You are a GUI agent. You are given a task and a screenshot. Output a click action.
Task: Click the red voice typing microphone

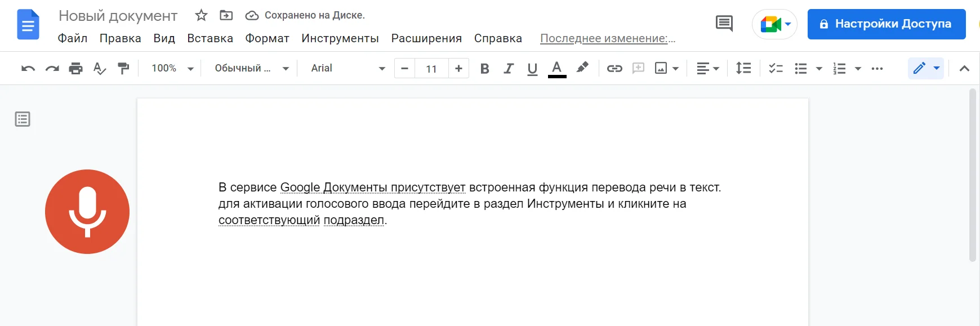(x=87, y=212)
